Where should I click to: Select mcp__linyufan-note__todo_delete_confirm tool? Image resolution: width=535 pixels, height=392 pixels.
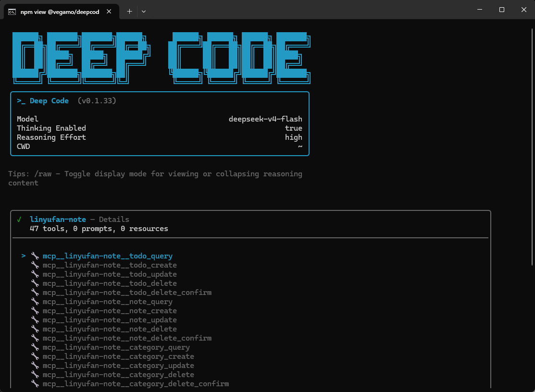pyautogui.click(x=127, y=293)
